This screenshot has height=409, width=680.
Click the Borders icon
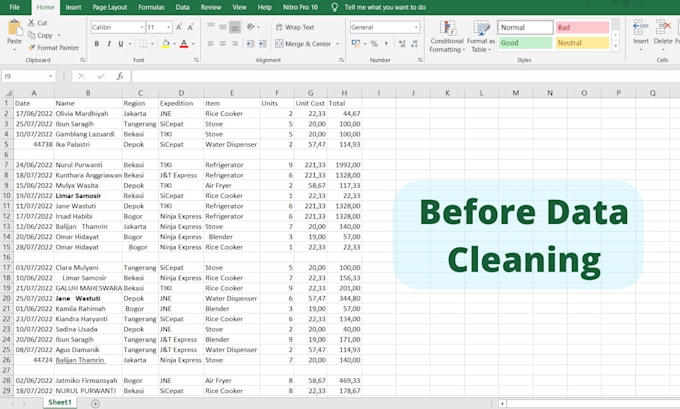(x=143, y=44)
